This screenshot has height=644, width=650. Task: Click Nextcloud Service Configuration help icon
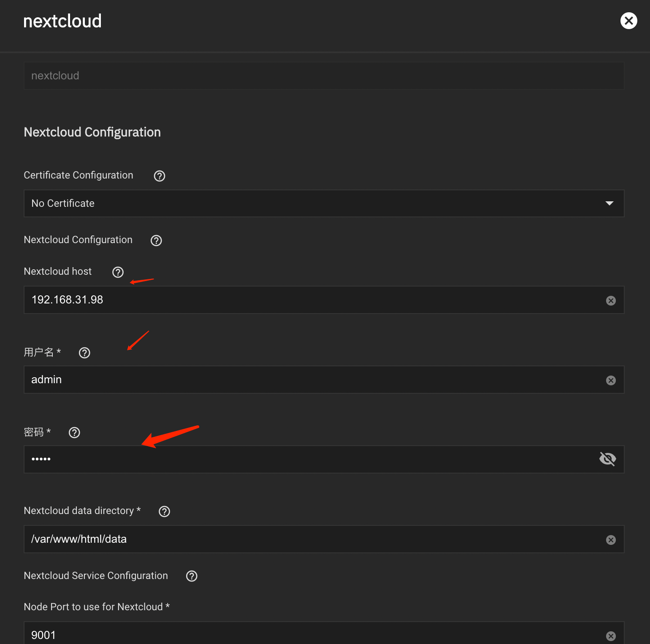pyautogui.click(x=192, y=576)
